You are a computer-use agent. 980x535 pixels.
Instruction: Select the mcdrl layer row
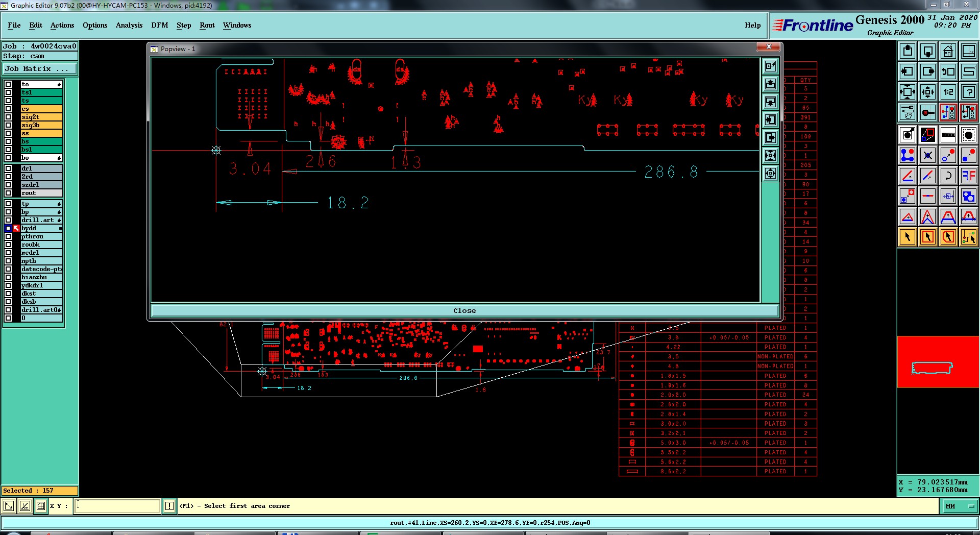[x=41, y=253]
